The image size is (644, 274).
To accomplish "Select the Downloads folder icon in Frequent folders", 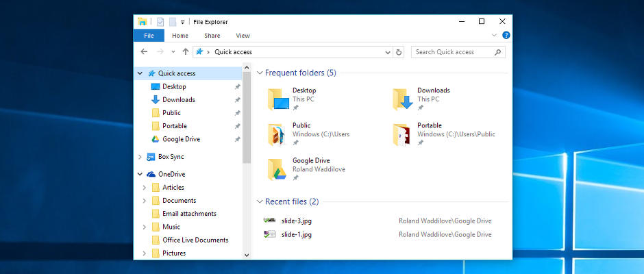I will pos(403,99).
